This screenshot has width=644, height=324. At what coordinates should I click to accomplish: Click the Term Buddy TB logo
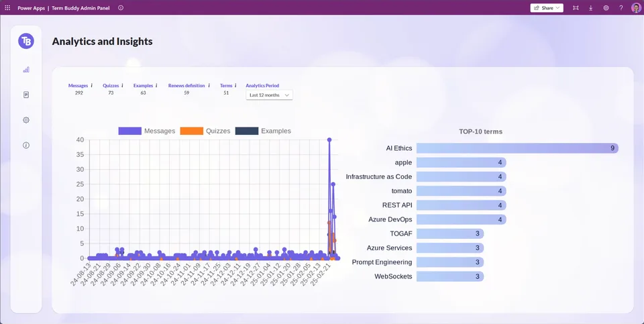point(26,41)
